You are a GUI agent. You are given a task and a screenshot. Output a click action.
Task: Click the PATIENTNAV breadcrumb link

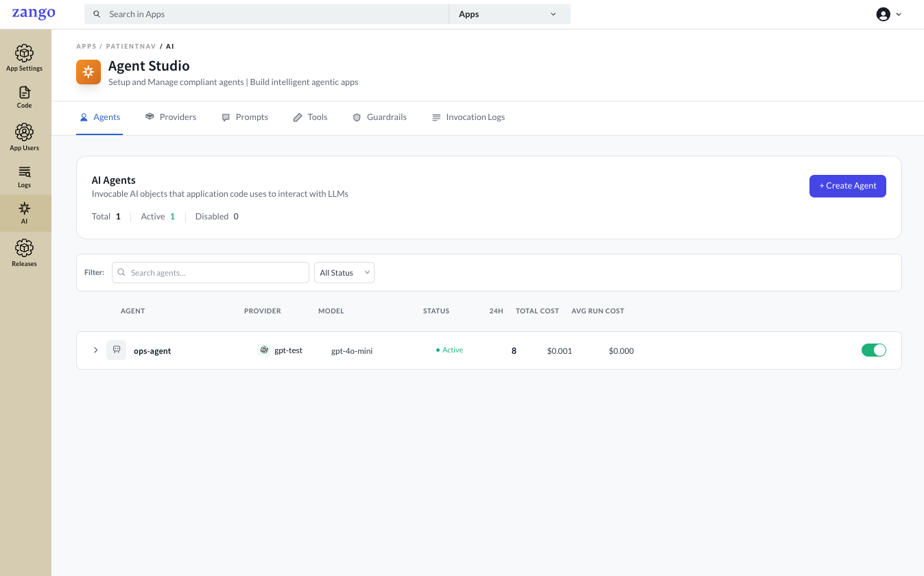131,47
